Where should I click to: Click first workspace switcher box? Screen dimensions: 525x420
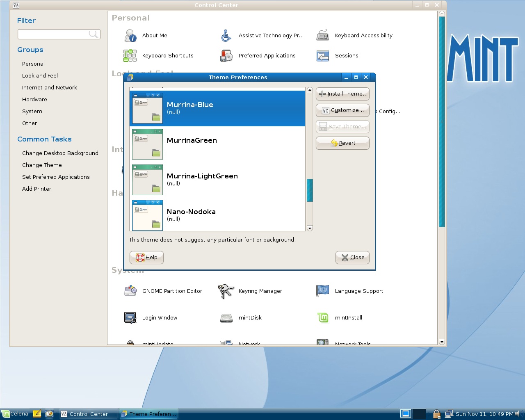pos(406,413)
